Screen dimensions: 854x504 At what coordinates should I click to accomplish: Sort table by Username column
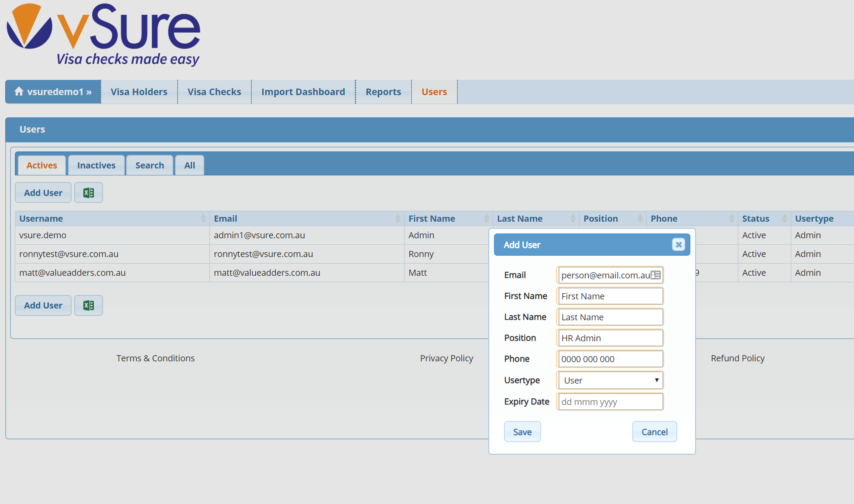pyautogui.click(x=112, y=218)
